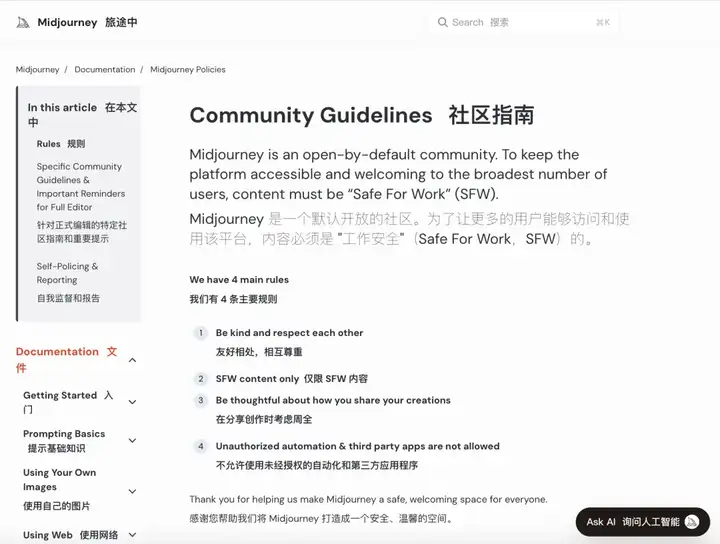The width and height of the screenshot is (720, 544).
Task: Click the ⌘K shortcut hint in search
Action: click(603, 22)
